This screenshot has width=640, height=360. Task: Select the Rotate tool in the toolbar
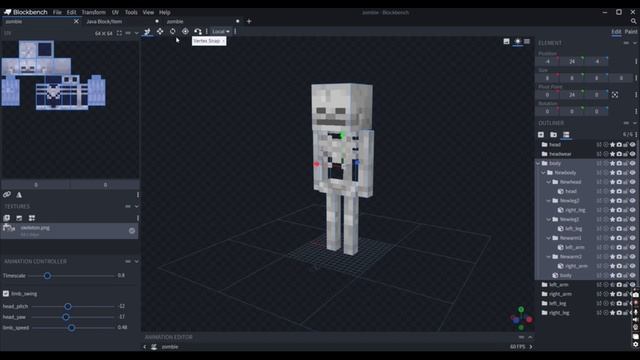[x=173, y=31]
